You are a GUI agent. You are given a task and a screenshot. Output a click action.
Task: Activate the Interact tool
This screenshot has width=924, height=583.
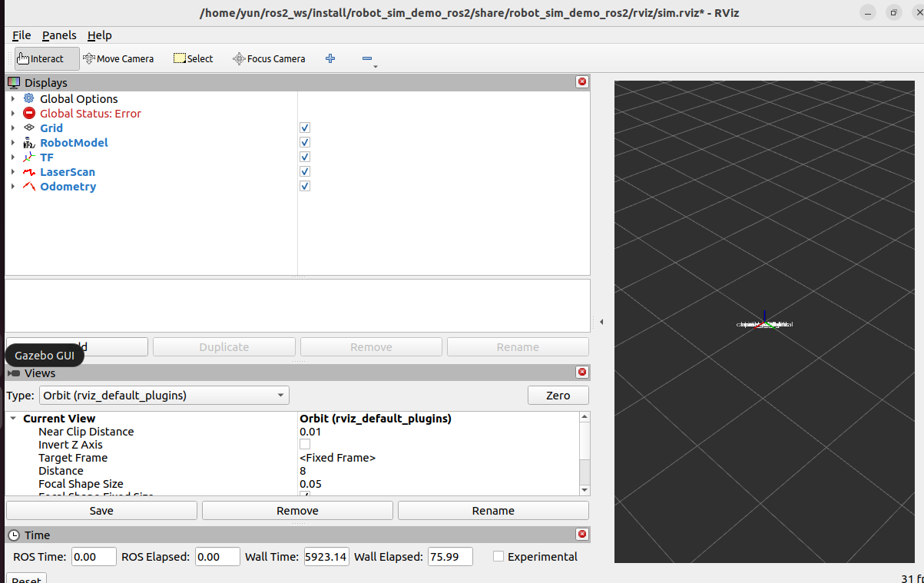point(47,58)
